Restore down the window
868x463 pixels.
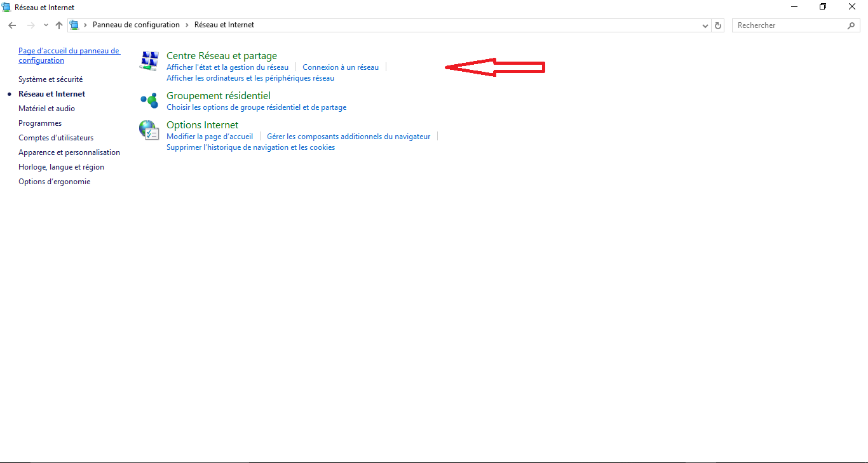tap(823, 7)
